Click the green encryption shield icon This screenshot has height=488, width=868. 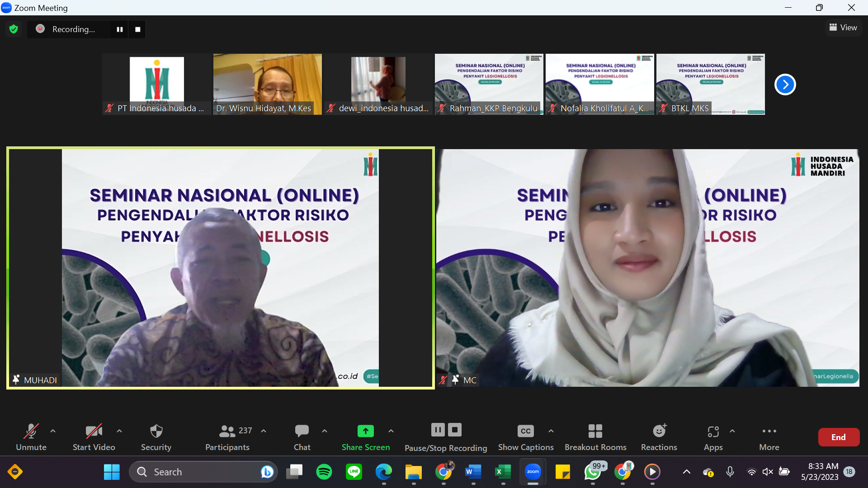click(14, 29)
